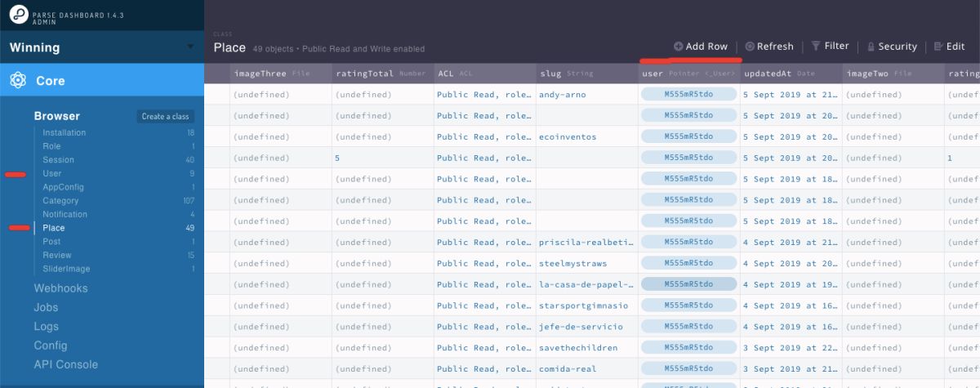
Task: Click the Refresh circular arrow icon
Action: coord(750,47)
